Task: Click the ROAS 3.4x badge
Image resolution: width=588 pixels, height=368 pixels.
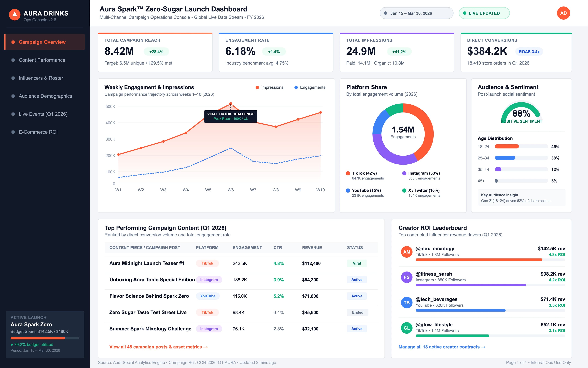Action: click(x=529, y=52)
